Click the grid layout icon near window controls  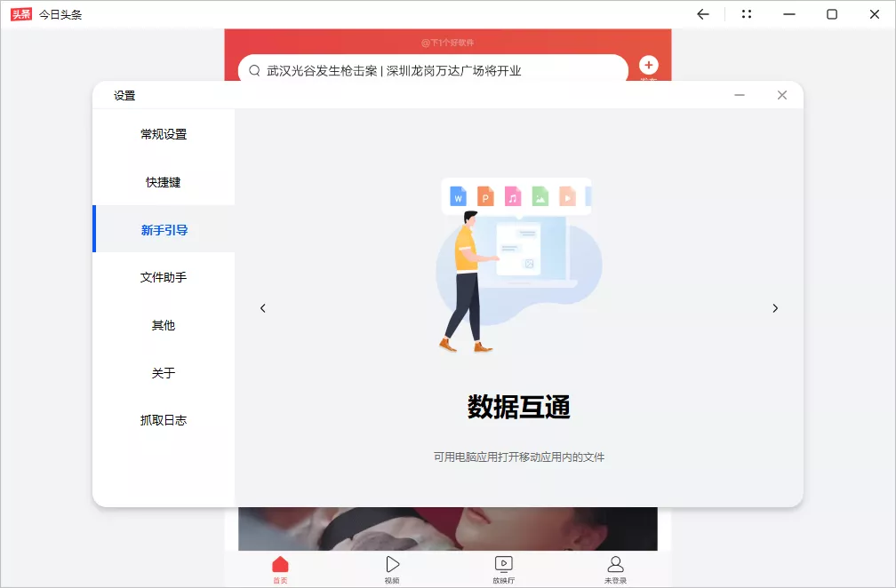[745, 14]
